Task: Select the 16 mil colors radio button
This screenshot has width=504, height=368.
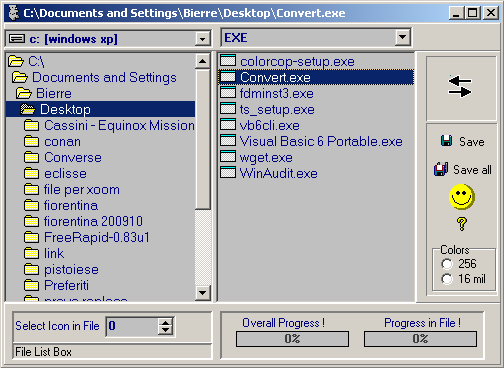Action: [x=447, y=279]
